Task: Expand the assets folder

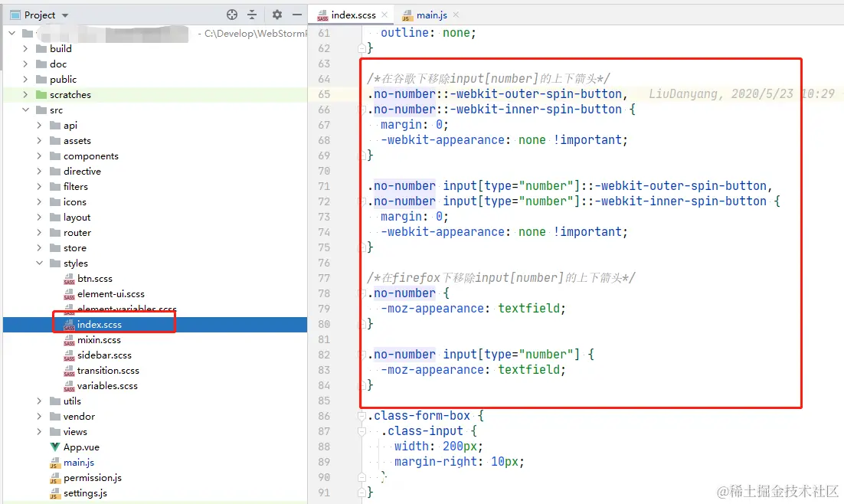Action: (39, 140)
